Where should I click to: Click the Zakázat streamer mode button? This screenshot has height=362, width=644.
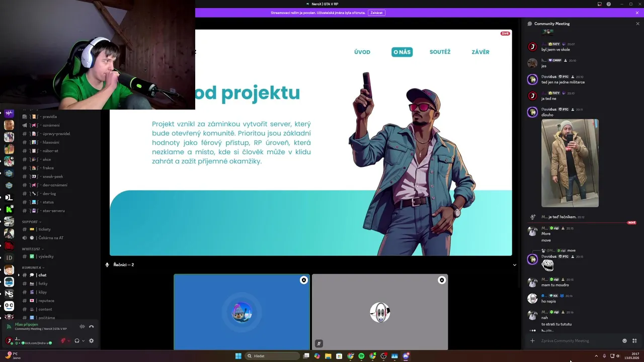376,13
